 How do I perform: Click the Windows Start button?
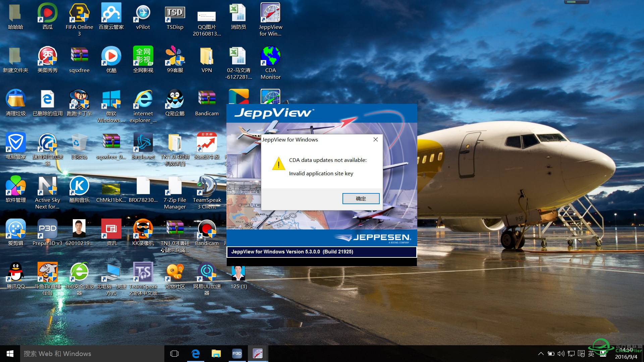click(10, 354)
